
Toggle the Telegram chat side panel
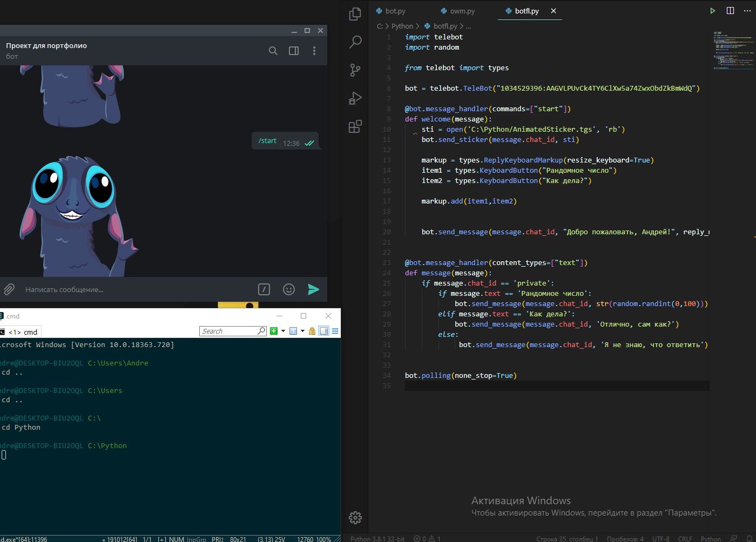tap(294, 51)
